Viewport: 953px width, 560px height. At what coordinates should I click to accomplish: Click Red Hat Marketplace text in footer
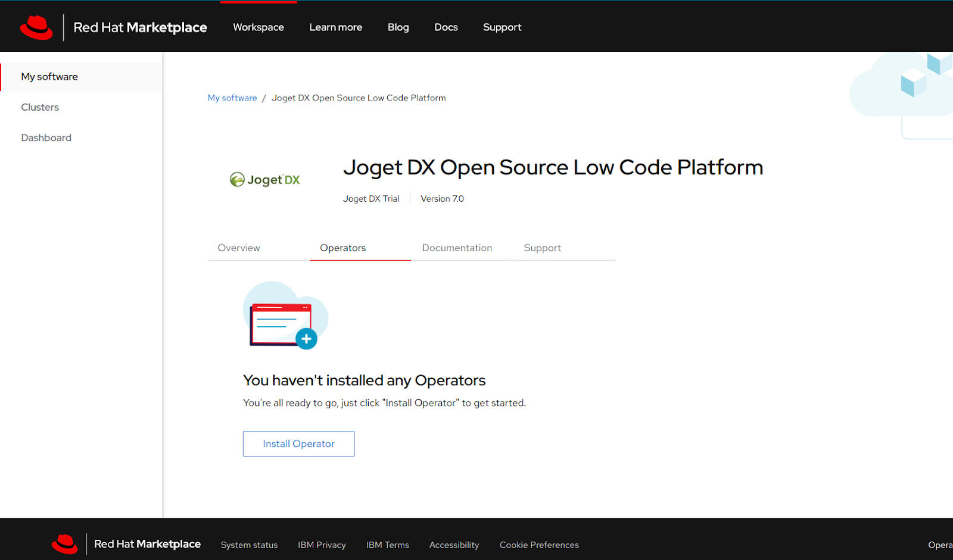coord(148,544)
